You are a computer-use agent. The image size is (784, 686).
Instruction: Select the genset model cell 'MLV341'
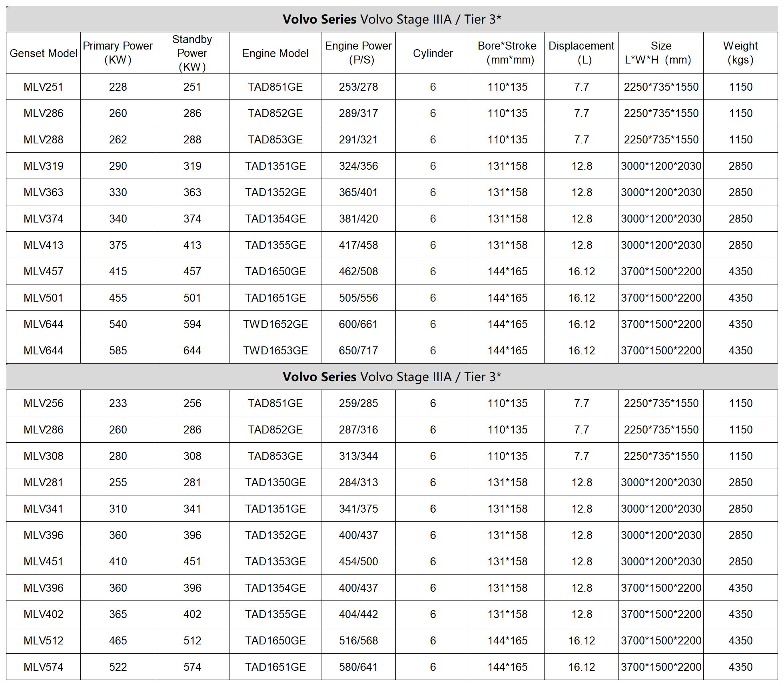[x=43, y=509]
